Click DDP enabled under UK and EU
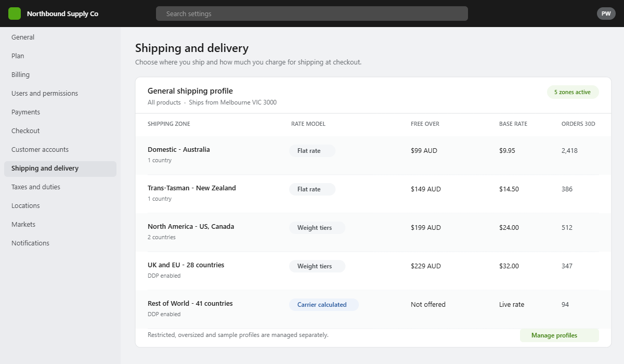This screenshot has height=364, width=624. pyautogui.click(x=164, y=276)
